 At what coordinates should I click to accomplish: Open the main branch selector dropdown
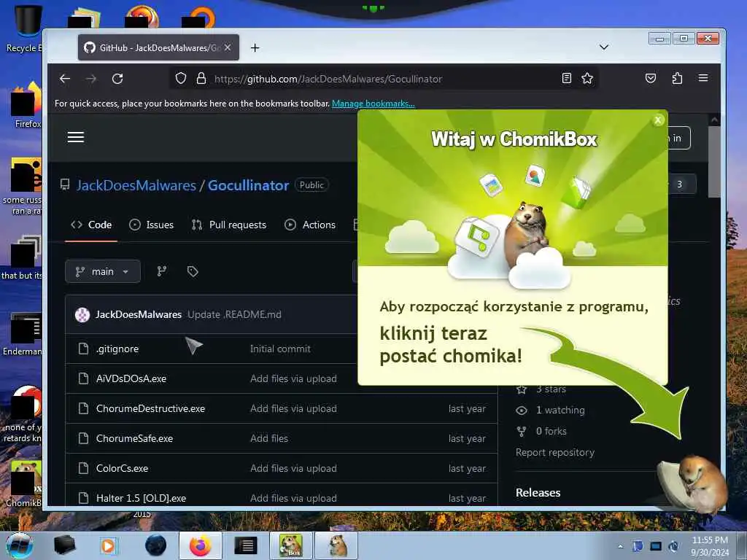103,271
